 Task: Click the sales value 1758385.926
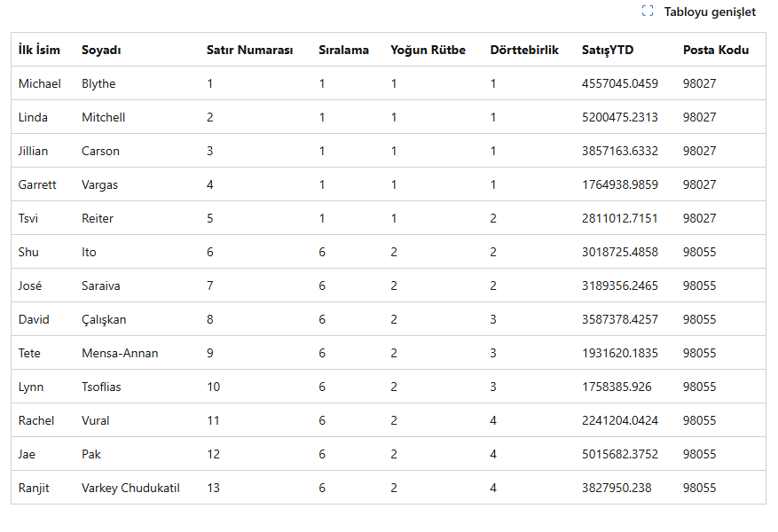(x=616, y=387)
